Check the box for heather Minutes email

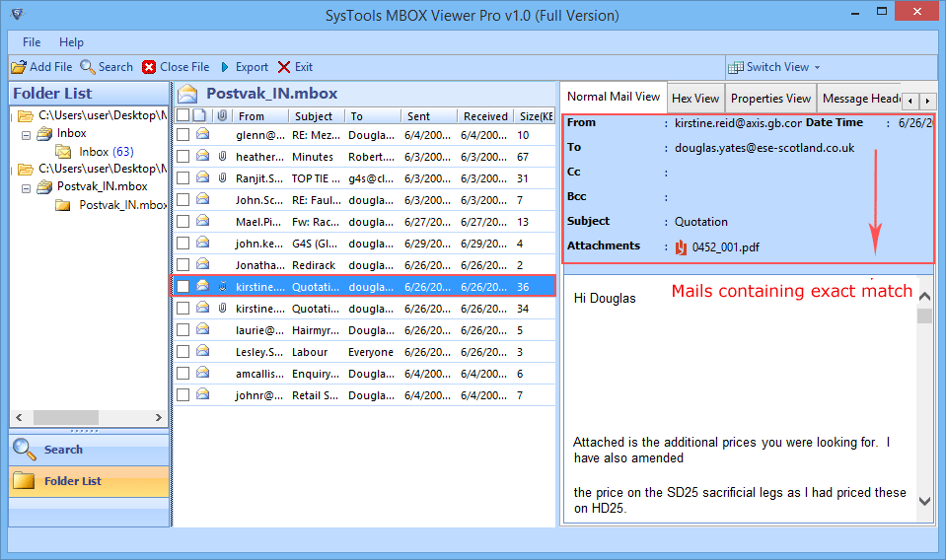(x=182, y=157)
